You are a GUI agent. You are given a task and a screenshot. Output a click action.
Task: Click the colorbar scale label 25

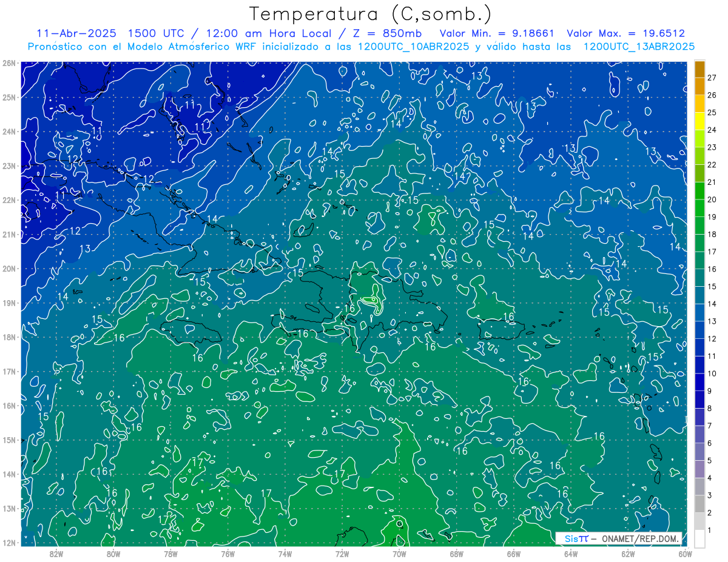pyautogui.click(x=712, y=112)
